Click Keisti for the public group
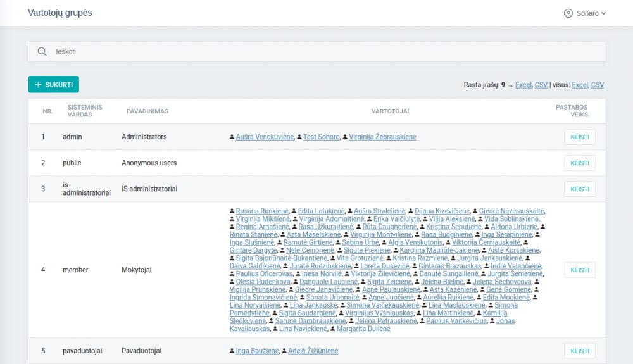 click(x=579, y=163)
